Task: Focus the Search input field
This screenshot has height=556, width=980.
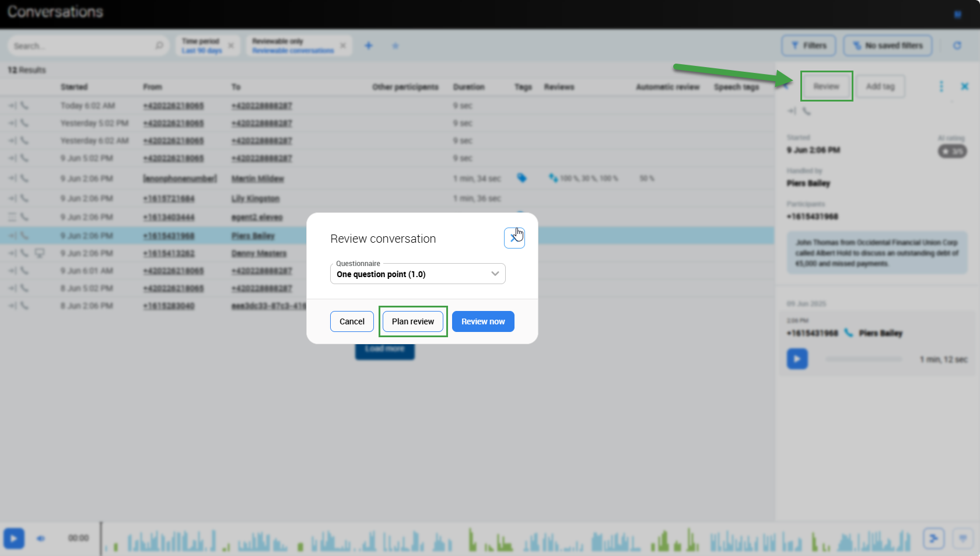Action: pos(82,46)
